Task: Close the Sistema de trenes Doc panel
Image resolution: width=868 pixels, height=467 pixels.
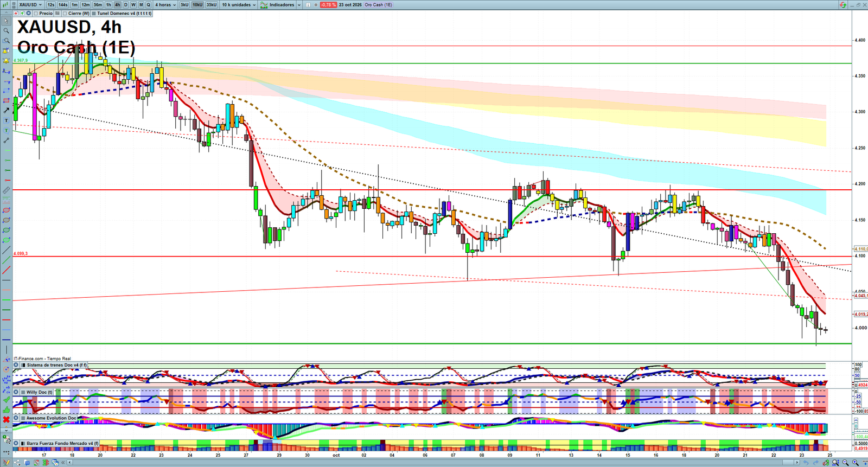Action: point(16,364)
